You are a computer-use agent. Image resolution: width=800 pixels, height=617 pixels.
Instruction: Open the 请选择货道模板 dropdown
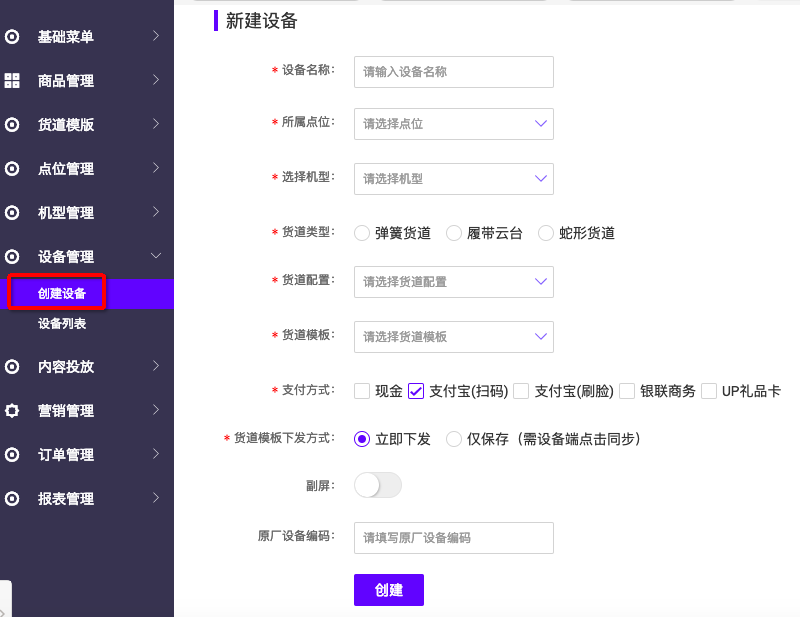454,337
